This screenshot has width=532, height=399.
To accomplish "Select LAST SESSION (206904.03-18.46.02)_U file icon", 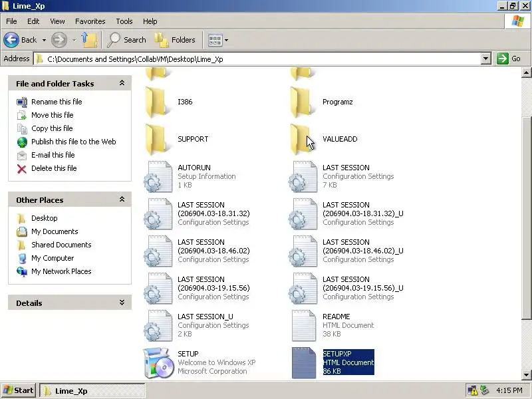I will (x=303, y=251).
